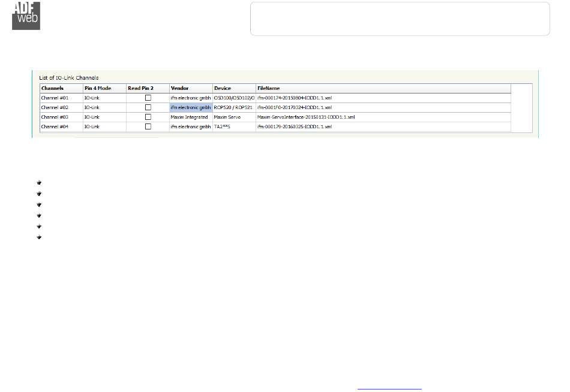
Task: Change Pin 4 Mode of Channel #02
Action: point(104,107)
